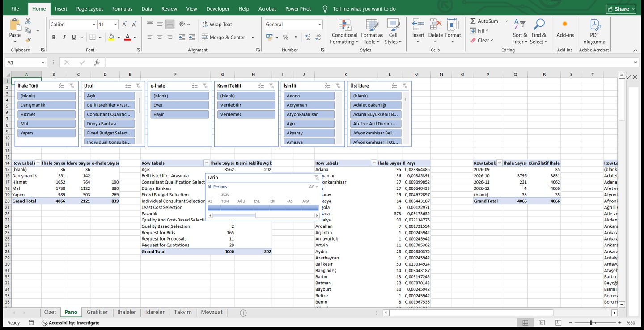This screenshot has width=644, height=330.
Task: Center text horizontally in the Alignment group
Action: (x=160, y=38)
